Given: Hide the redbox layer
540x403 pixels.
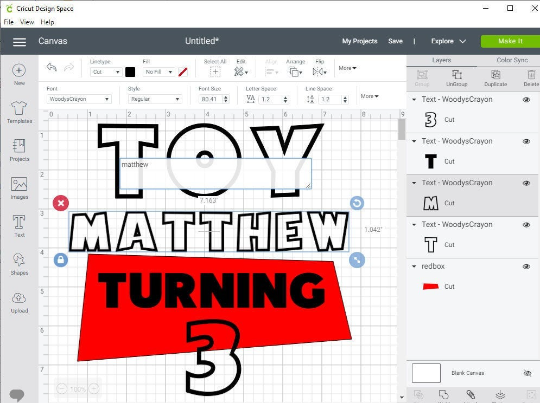Looking at the screenshot, I should pos(526,266).
